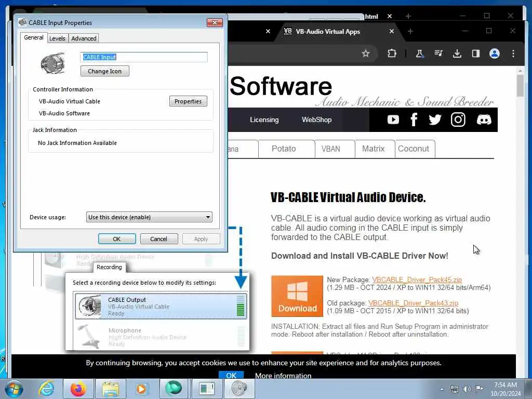Click the orange Windows Download button
532x399 pixels.
(297, 296)
